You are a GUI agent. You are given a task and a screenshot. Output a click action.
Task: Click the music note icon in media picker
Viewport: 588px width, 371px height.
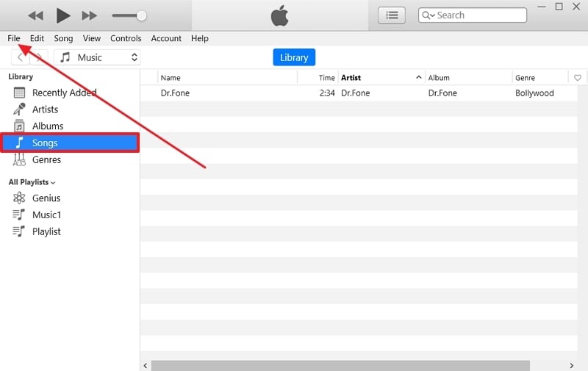click(65, 57)
